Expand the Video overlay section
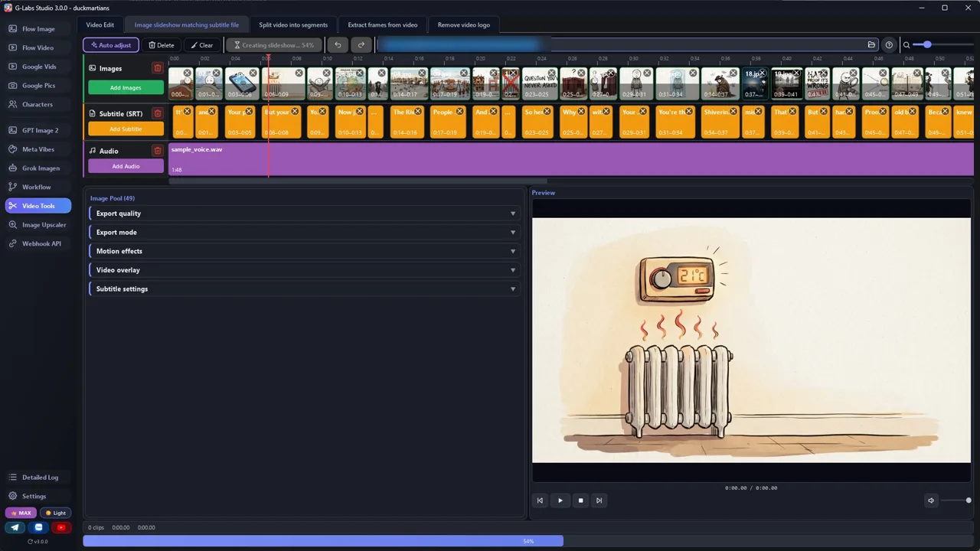The width and height of the screenshot is (980, 551). 305,270
